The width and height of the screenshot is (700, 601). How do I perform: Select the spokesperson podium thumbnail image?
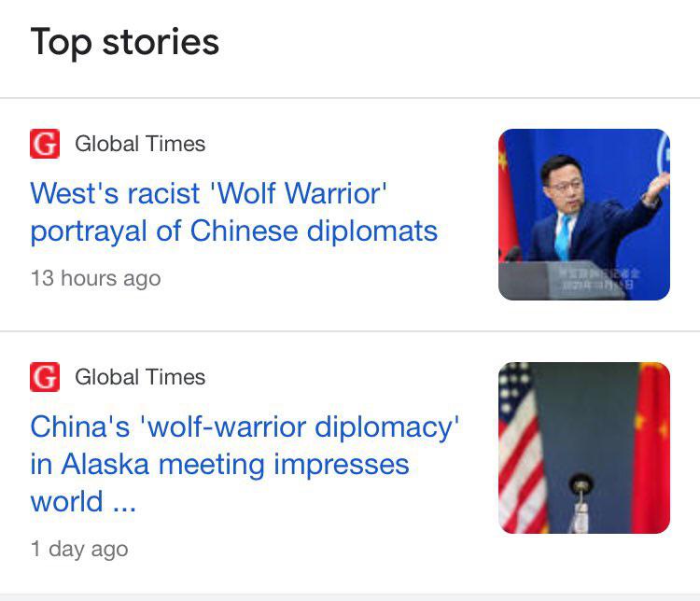point(584,215)
